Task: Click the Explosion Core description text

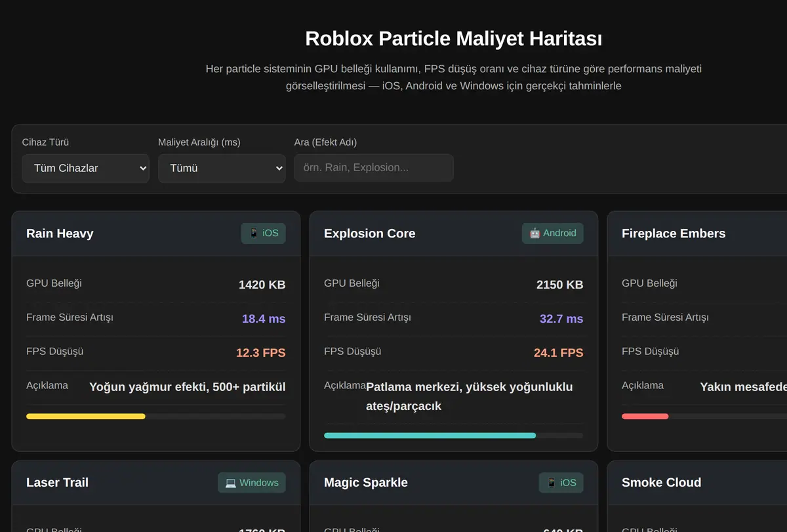Action: coord(470,396)
